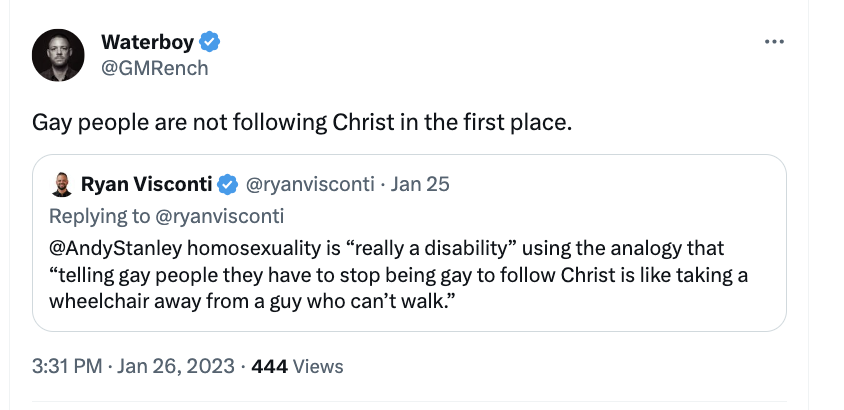Open Ryan Visconti's name in quoted tweet
The image size is (844, 410).
[x=147, y=185]
